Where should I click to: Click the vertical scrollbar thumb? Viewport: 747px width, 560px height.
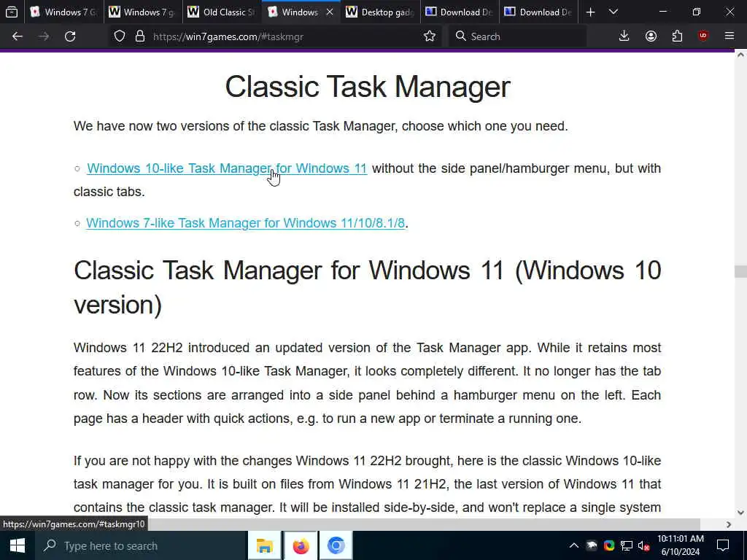click(740, 271)
